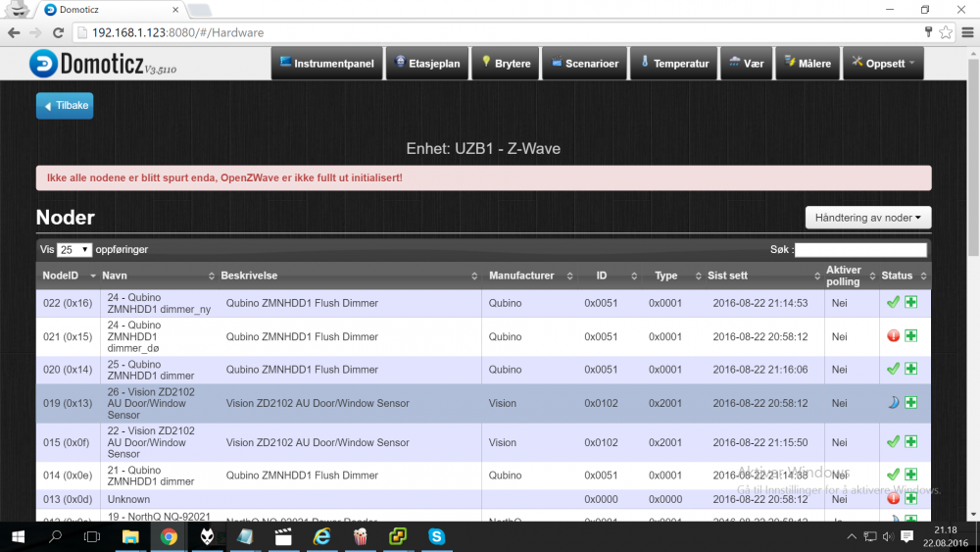Screen dimensions: 980x552
Task: Bookmark page with the star icon
Action: click(946, 32)
